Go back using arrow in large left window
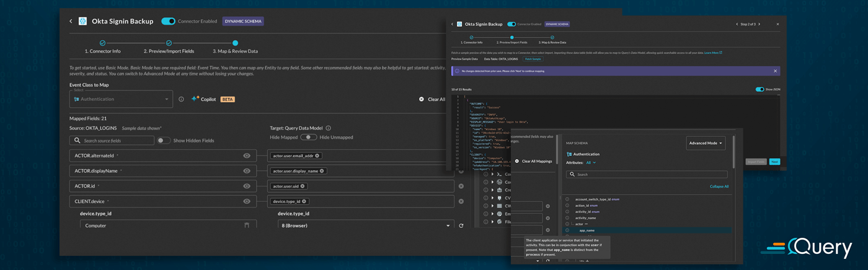This screenshot has height=270, width=868. click(x=71, y=21)
